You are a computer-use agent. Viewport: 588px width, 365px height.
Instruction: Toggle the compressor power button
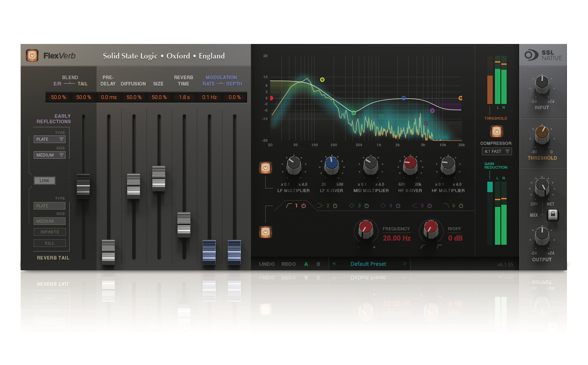point(496,131)
